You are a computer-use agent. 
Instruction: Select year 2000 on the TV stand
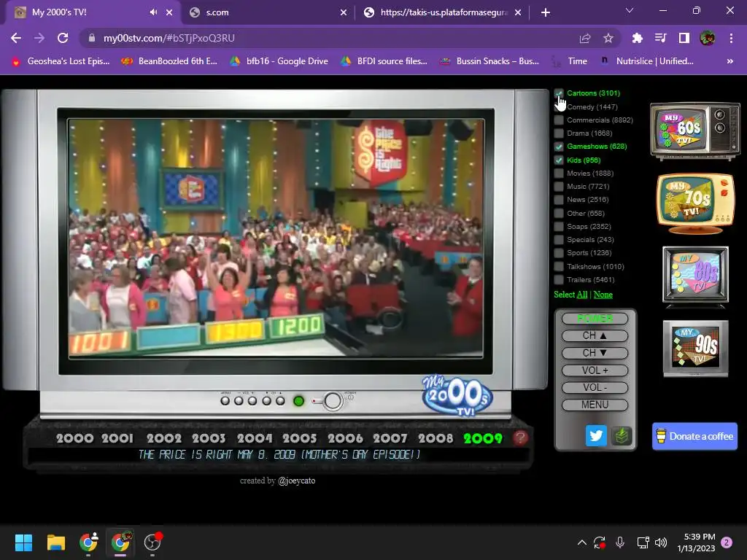(75, 438)
